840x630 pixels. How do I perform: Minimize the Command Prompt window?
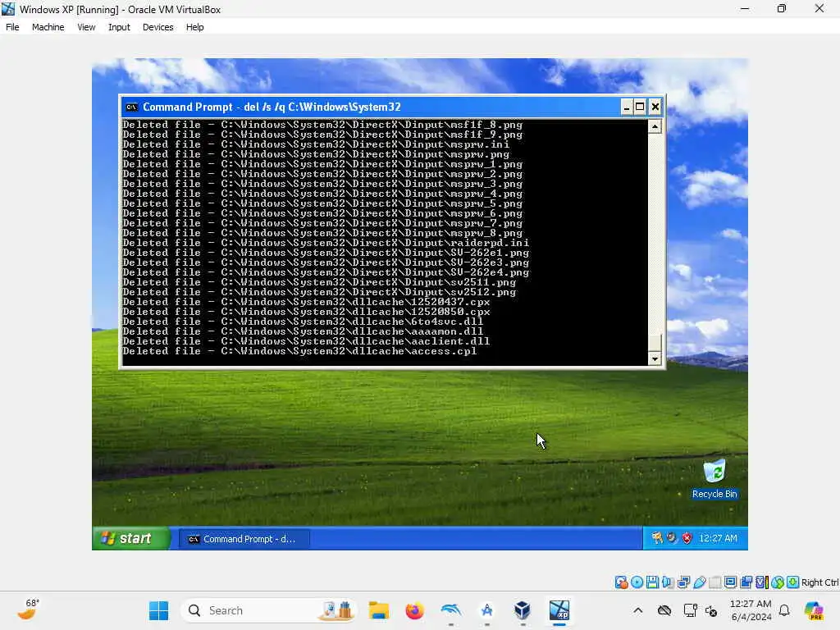[x=626, y=107]
